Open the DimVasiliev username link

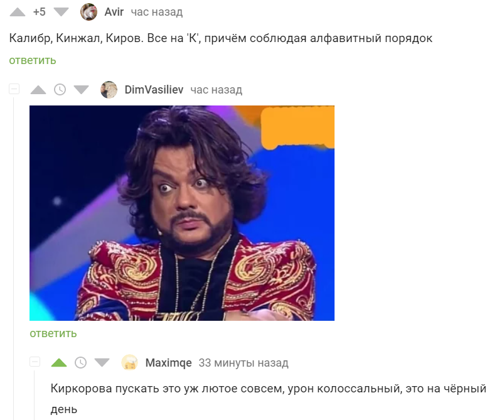click(x=154, y=90)
